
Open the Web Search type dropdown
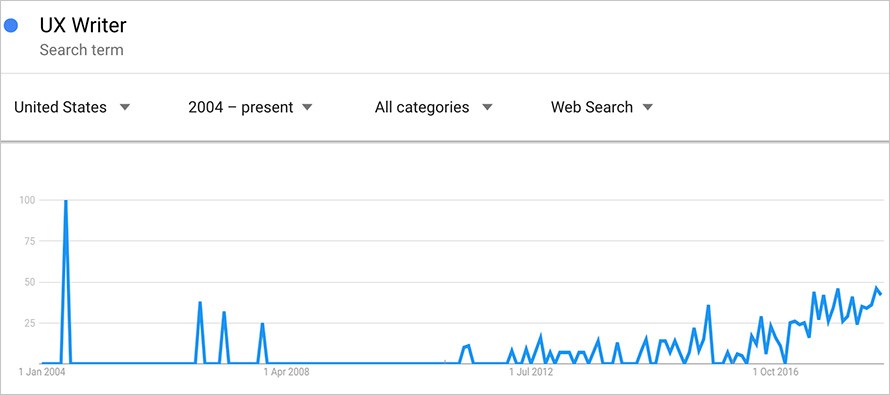(602, 107)
